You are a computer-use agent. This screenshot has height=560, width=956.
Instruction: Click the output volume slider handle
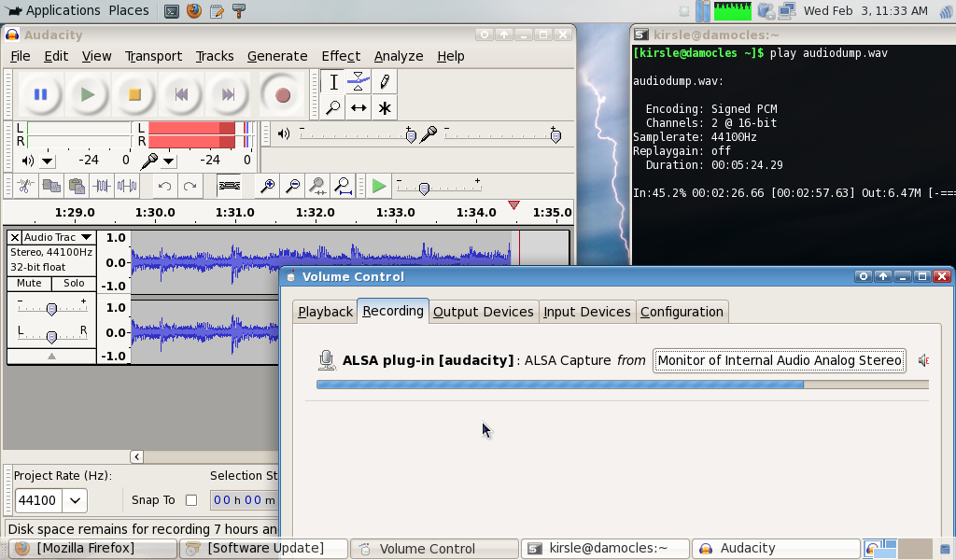point(411,136)
